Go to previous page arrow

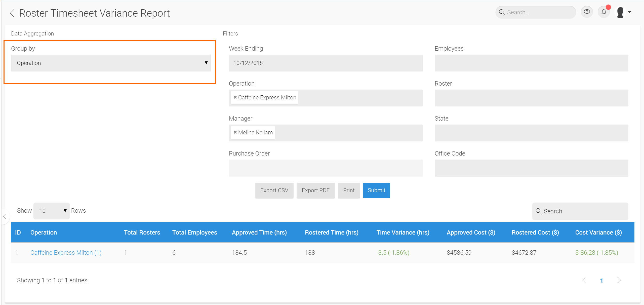tap(584, 280)
